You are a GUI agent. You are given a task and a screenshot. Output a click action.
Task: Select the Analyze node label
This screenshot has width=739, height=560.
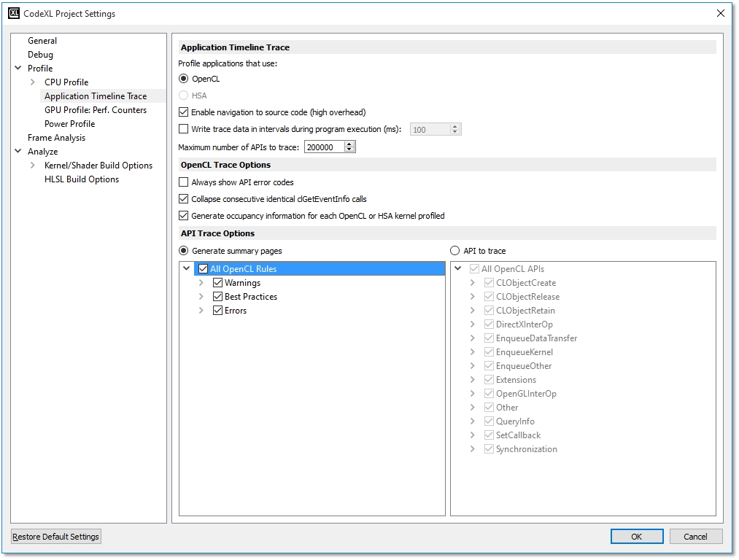(x=42, y=152)
